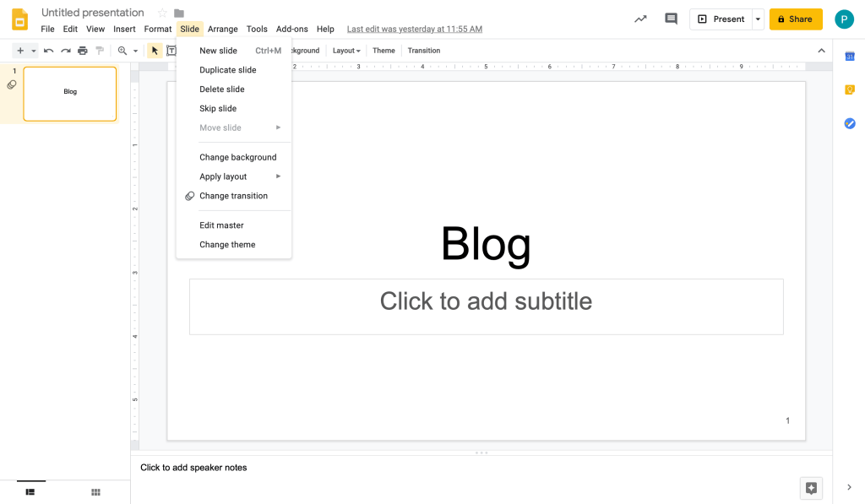Open Google Keep in side panel

point(850,89)
